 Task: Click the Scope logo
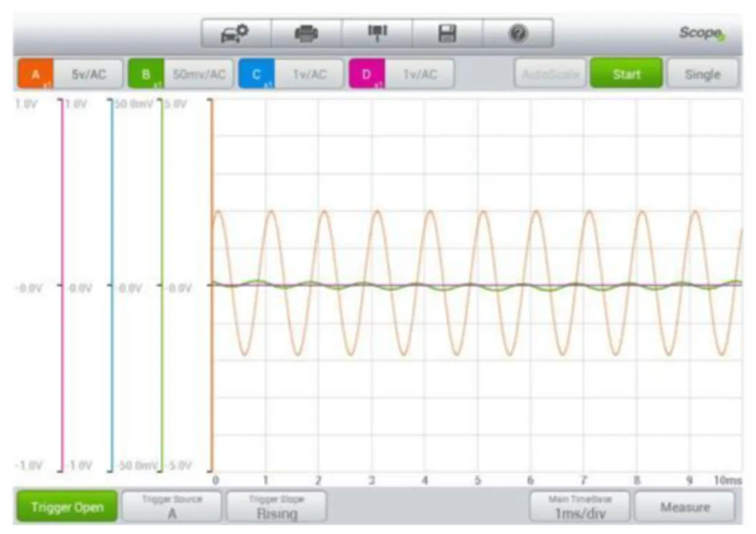tap(702, 33)
